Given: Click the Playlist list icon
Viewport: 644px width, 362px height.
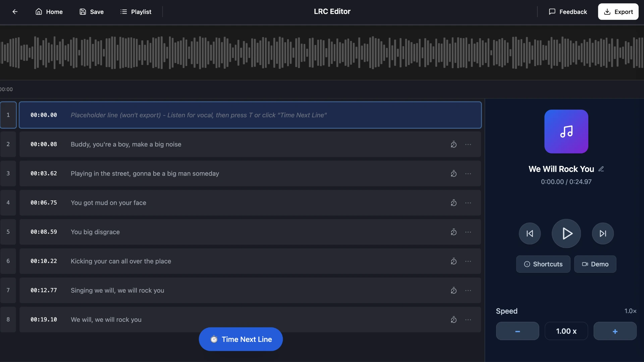Looking at the screenshot, I should point(124,11).
